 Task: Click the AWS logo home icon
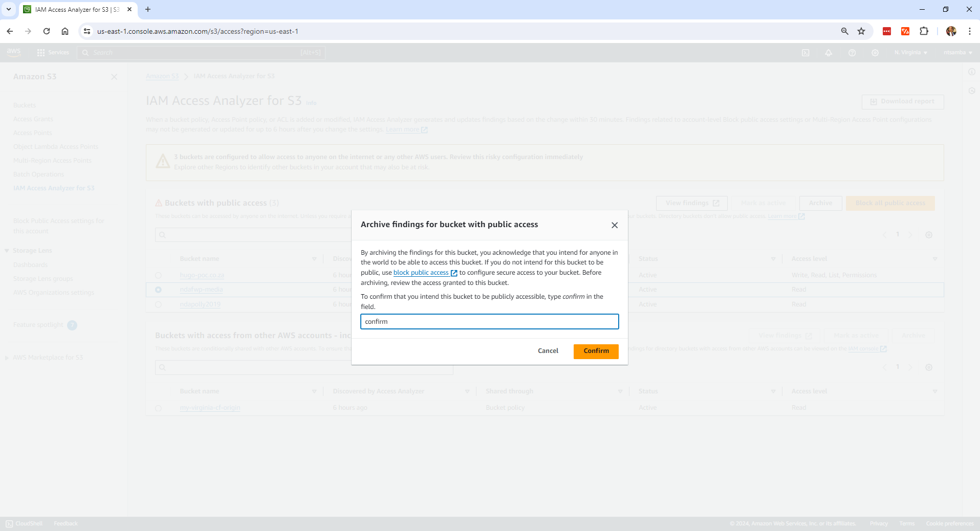click(14, 52)
